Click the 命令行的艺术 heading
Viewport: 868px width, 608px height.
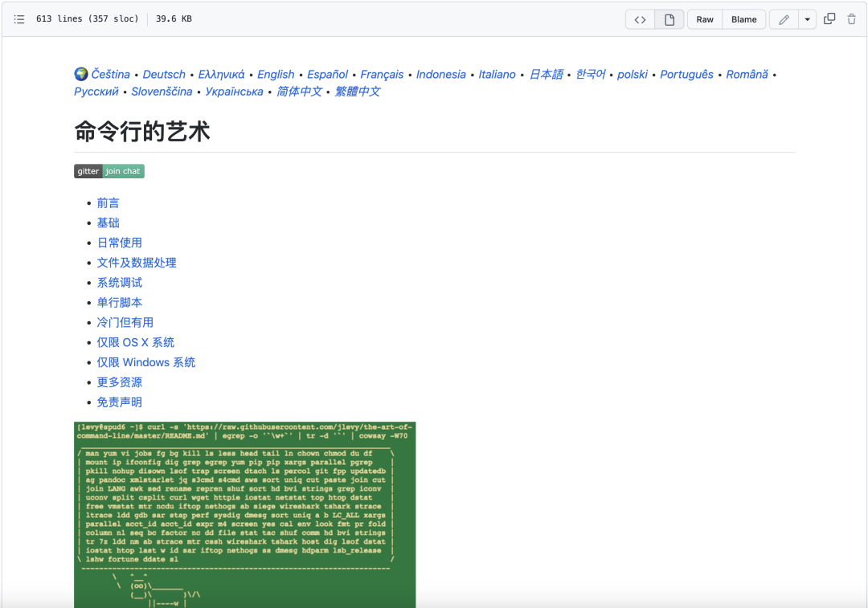(142, 132)
